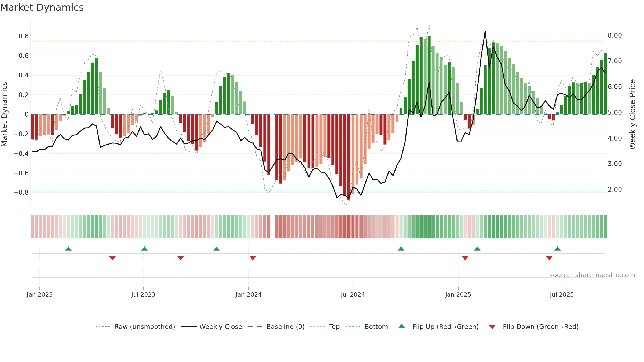The width and height of the screenshot is (644, 362).
Task: Toggle the Raw (unsmoothed) legend entry
Action: point(145,327)
